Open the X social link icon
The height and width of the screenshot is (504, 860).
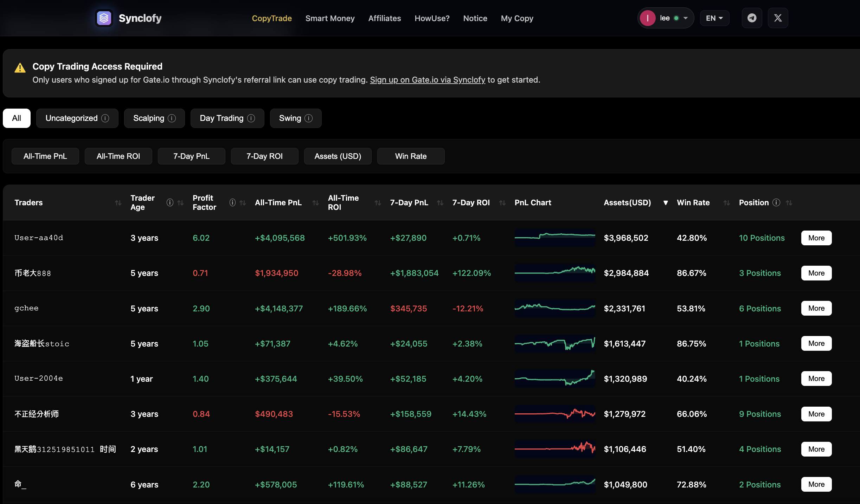(778, 18)
